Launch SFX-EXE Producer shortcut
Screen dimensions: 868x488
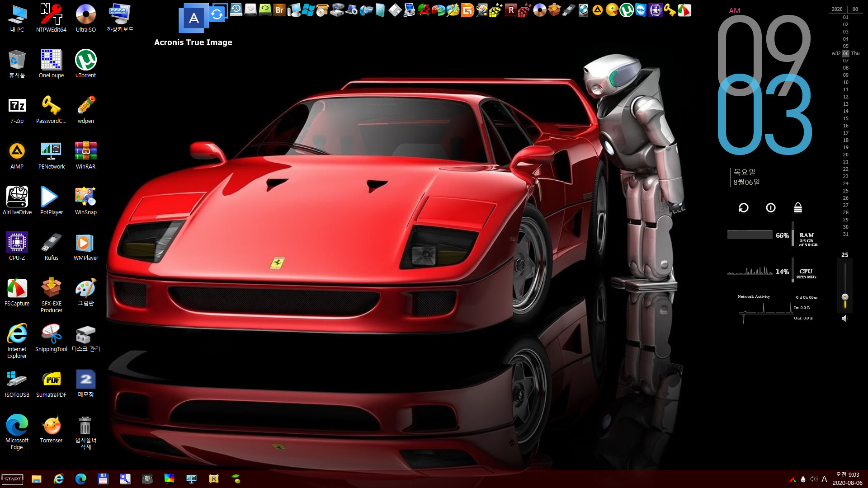pyautogui.click(x=51, y=296)
